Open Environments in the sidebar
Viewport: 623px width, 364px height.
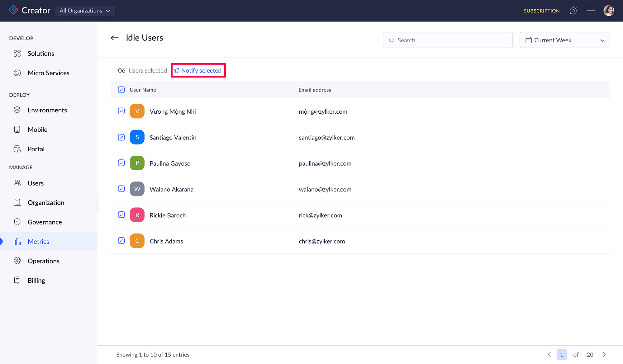(47, 110)
